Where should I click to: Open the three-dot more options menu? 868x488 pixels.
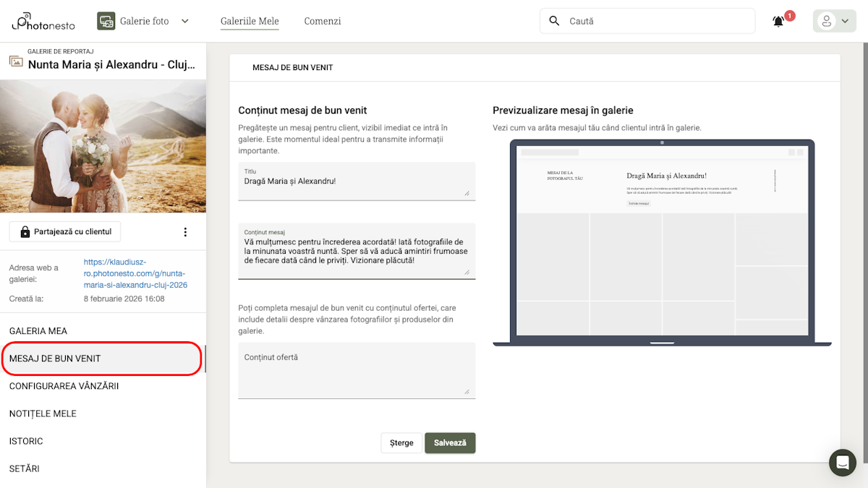pos(185,232)
